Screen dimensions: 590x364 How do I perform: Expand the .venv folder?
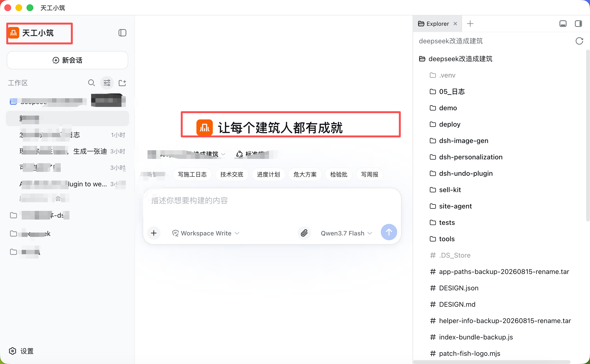pos(442,75)
